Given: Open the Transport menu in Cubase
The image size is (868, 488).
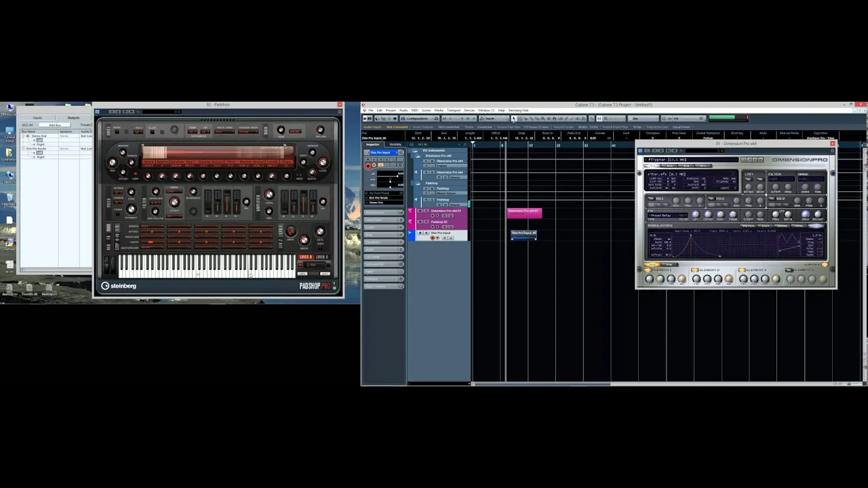Looking at the screenshot, I should click(454, 110).
